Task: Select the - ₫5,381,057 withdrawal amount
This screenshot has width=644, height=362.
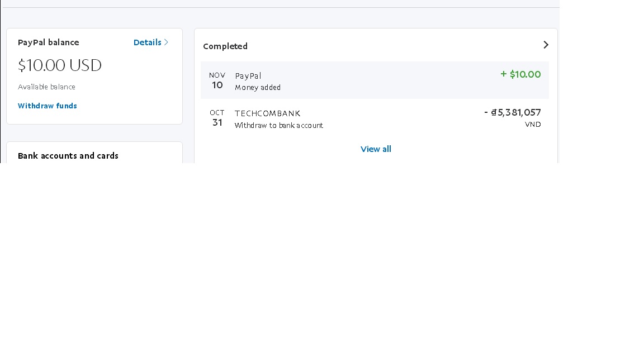Action: click(513, 112)
